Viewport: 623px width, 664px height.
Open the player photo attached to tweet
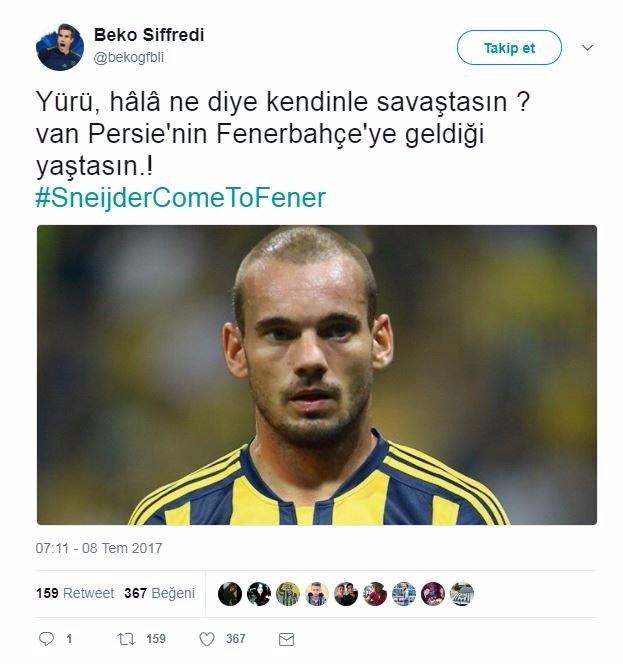317,375
